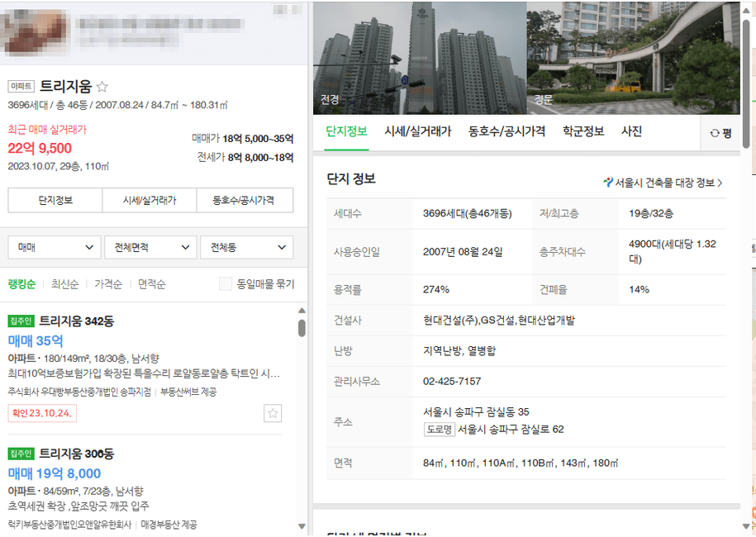756x537 pixels.
Task: Sort listings by 최신순
Action: click(64, 284)
